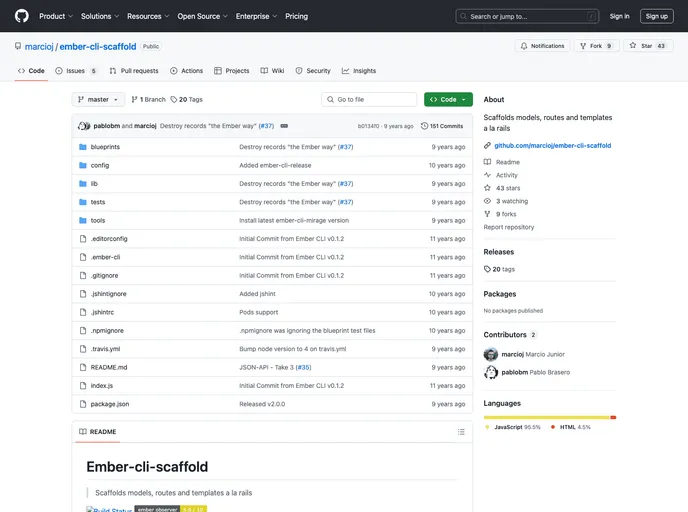Screen dimensions: 688x512
Task: Switch to the Insights tab
Action: coord(359,71)
